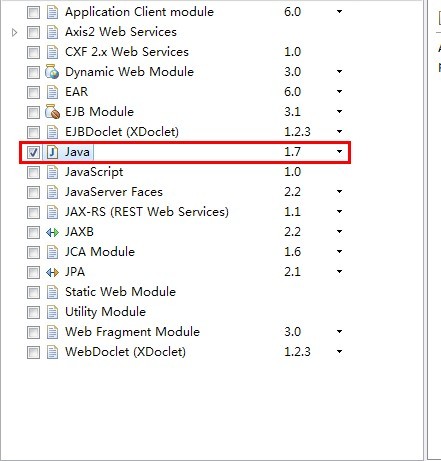Image resolution: width=441 pixels, height=461 pixels.
Task: Click the EAR version value 6.0
Action: (292, 92)
